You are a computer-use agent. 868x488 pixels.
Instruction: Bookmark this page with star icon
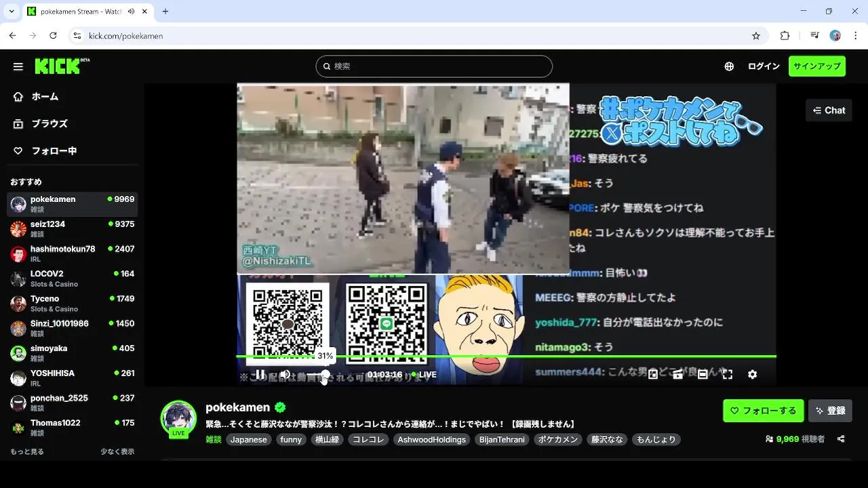[x=756, y=36]
